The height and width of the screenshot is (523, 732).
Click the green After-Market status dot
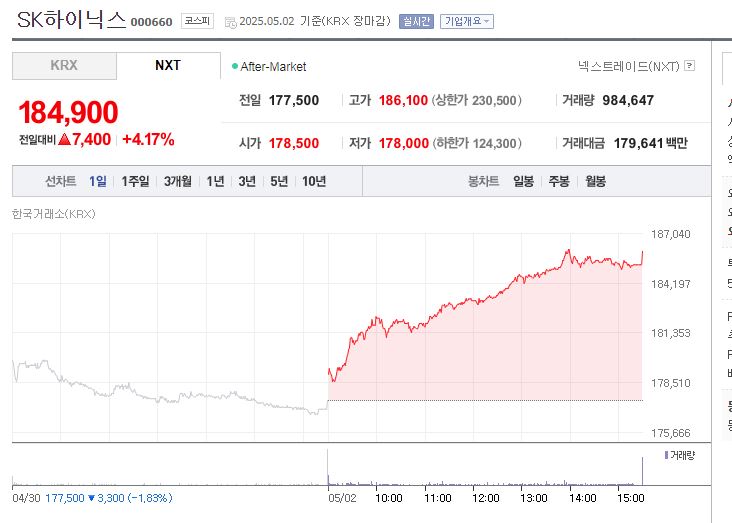click(x=235, y=67)
